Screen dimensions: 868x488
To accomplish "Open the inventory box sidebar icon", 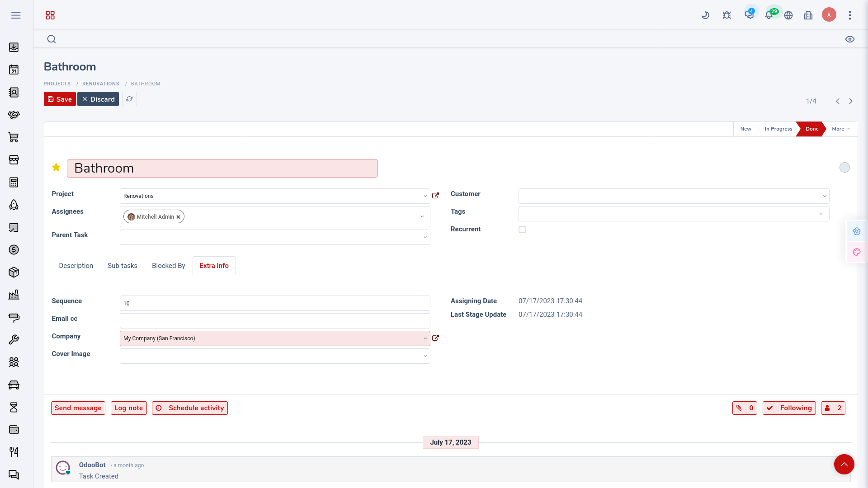I will coord(14,272).
